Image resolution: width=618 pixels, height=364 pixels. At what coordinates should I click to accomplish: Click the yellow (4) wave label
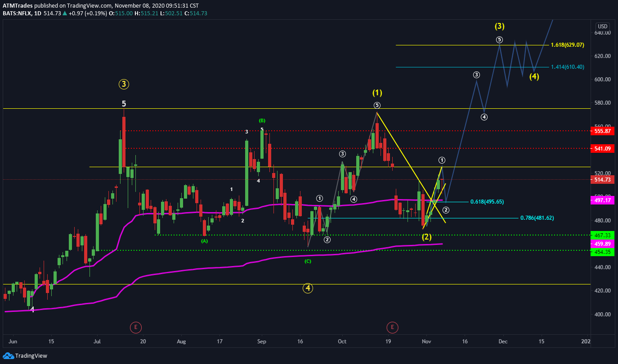click(534, 76)
